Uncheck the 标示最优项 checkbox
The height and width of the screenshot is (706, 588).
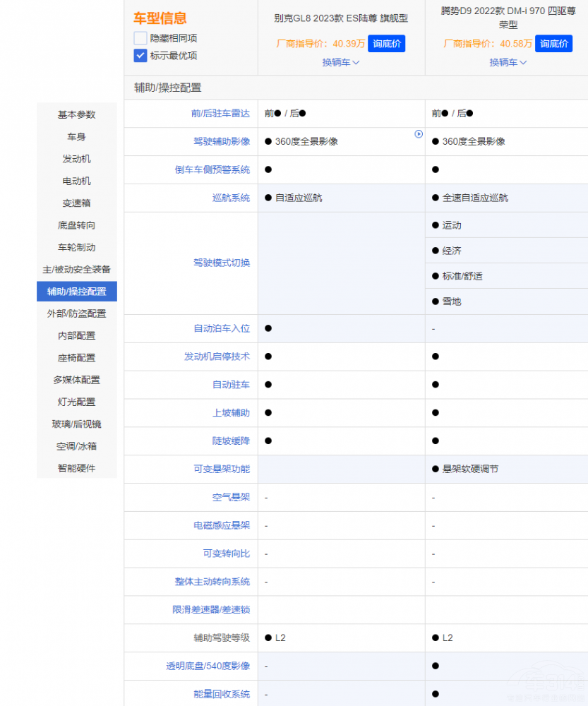pyautogui.click(x=140, y=56)
